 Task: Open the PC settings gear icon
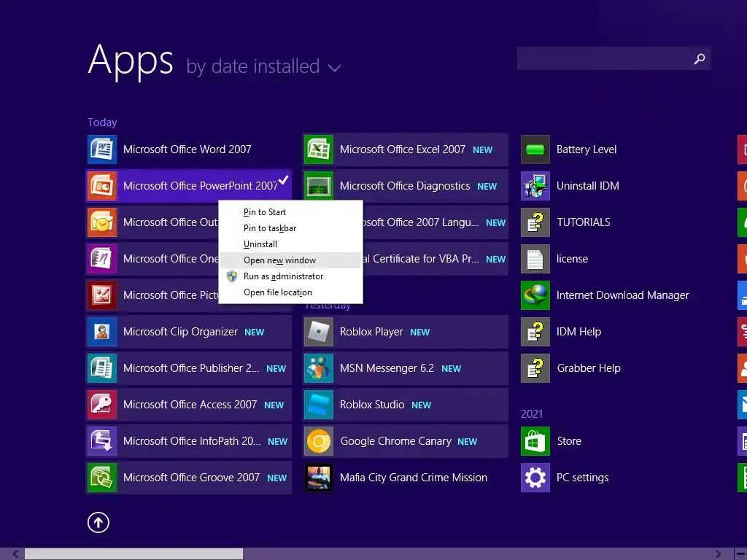(535, 478)
